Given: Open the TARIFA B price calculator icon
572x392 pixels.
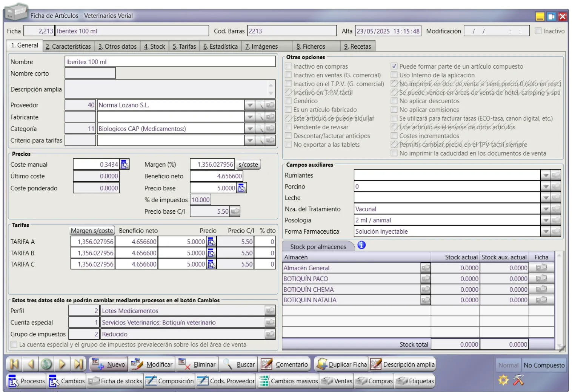Looking at the screenshot, I should point(211,253).
